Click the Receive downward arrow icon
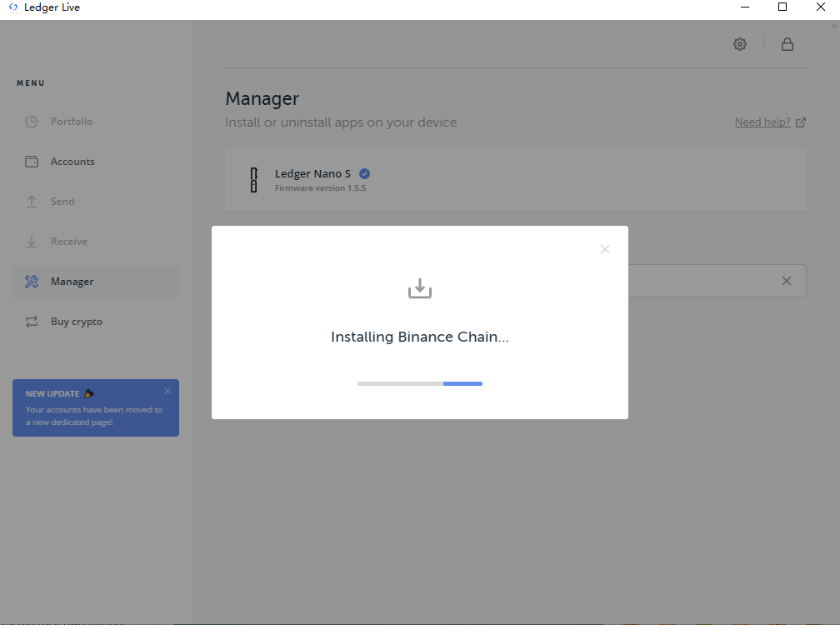 [32, 242]
